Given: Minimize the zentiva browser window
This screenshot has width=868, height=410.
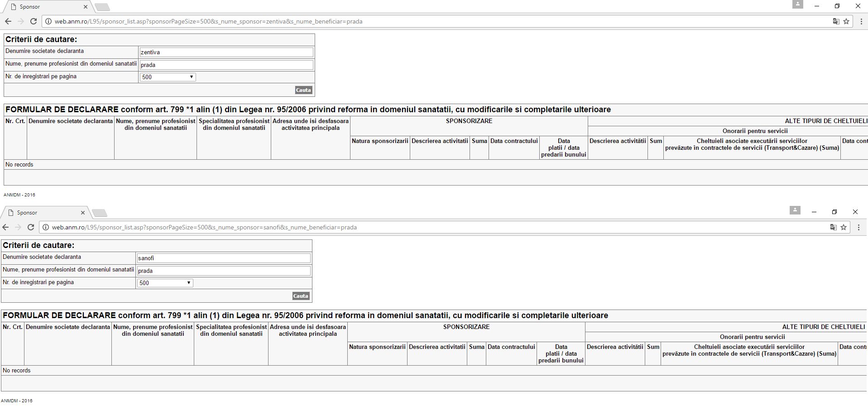Looking at the screenshot, I should tap(816, 6).
